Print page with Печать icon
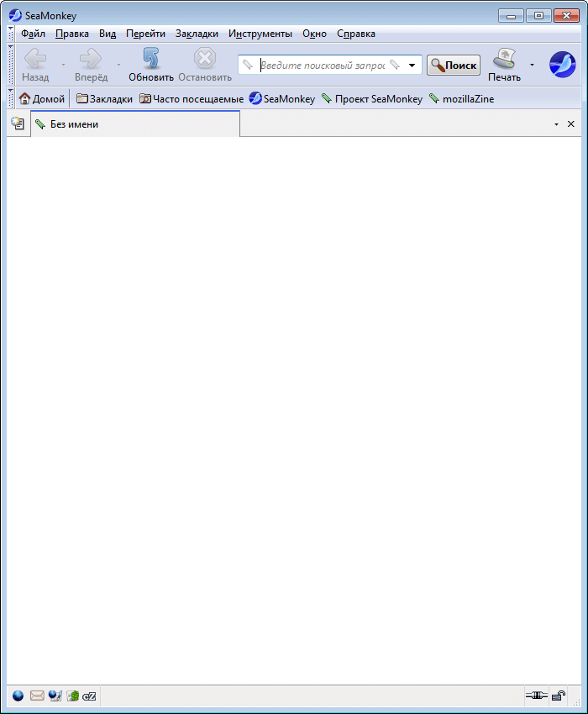588x714 pixels. pyautogui.click(x=504, y=65)
